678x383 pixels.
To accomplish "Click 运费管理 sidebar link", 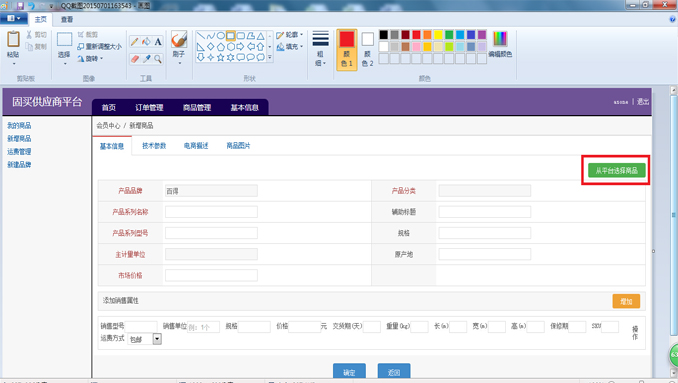I will click(x=19, y=151).
